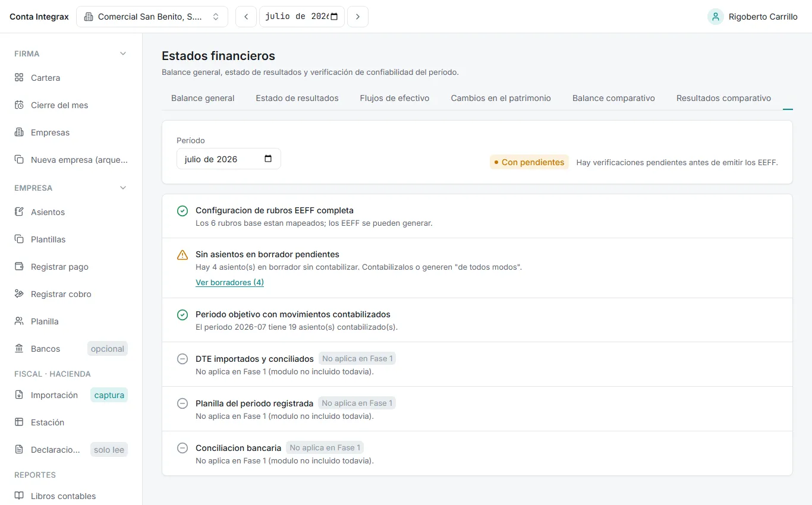812x505 pixels.
Task: Go to previous month with left chevron
Action: [246, 17]
